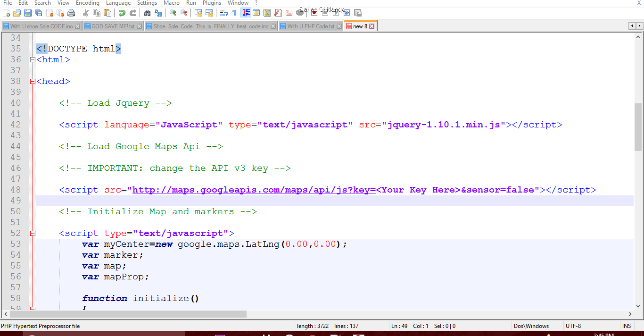
Task: Open the Replace dialog icon
Action: [x=158, y=13]
